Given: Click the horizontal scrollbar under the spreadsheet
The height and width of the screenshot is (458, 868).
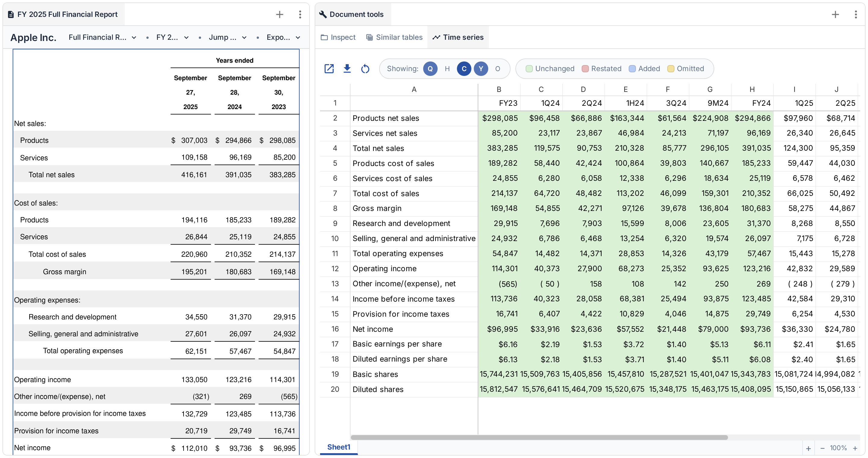Looking at the screenshot, I should click(539, 438).
